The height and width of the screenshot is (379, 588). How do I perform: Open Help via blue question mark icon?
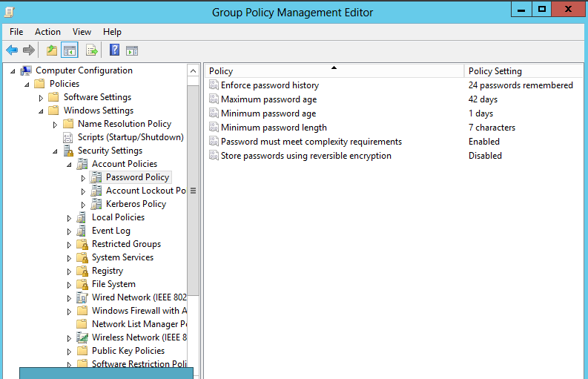(x=114, y=50)
